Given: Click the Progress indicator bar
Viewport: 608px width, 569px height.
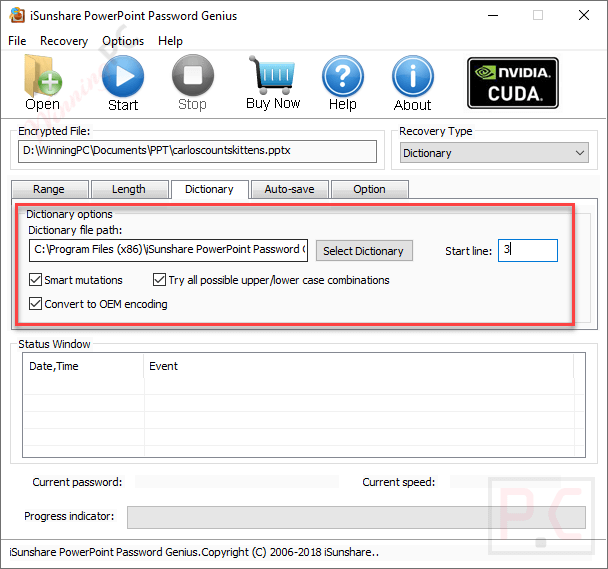Looking at the screenshot, I should click(x=356, y=517).
